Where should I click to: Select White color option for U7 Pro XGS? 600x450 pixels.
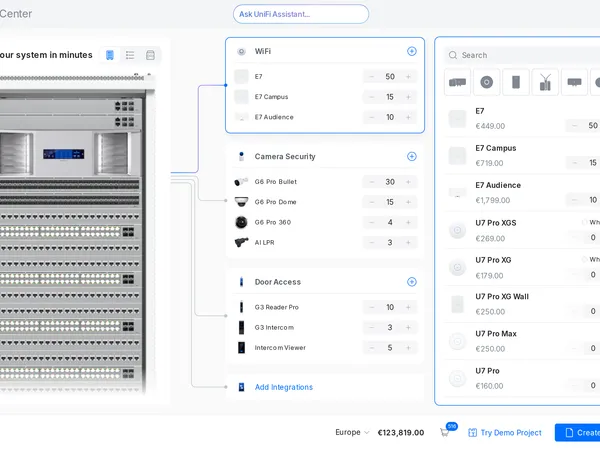point(591,222)
